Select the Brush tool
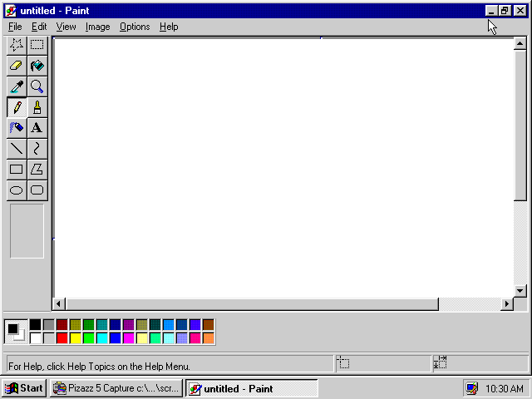 [37, 107]
